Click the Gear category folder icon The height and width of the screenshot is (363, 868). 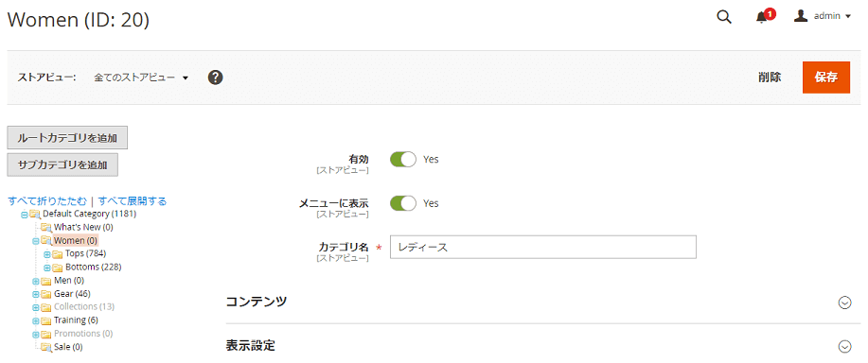[x=46, y=294]
